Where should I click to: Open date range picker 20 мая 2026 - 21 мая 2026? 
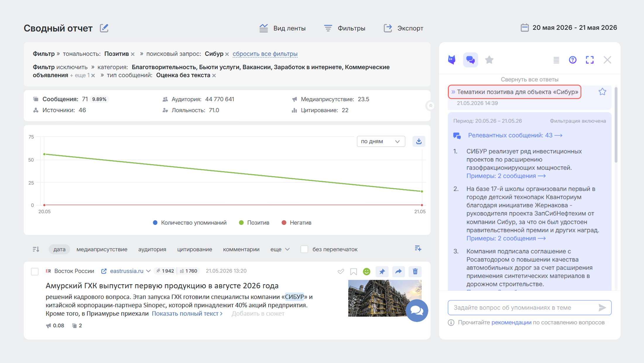coord(569,28)
